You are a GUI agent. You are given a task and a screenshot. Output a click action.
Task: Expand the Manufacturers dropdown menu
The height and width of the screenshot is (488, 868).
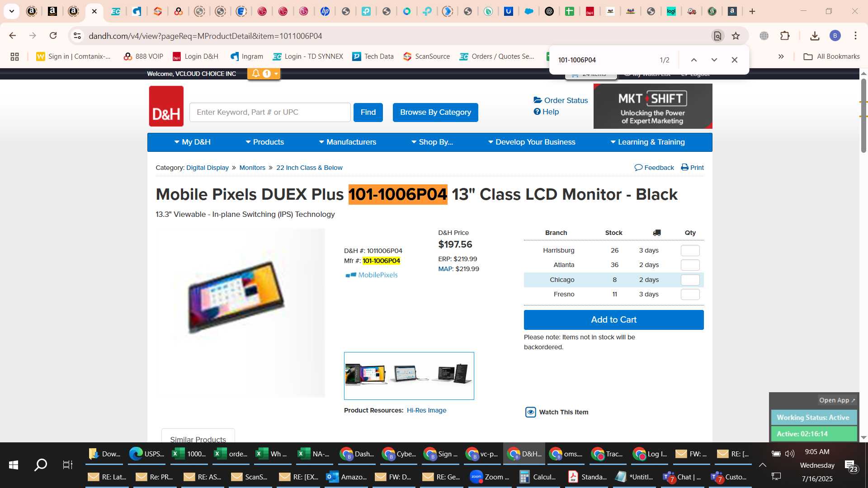tap(348, 142)
